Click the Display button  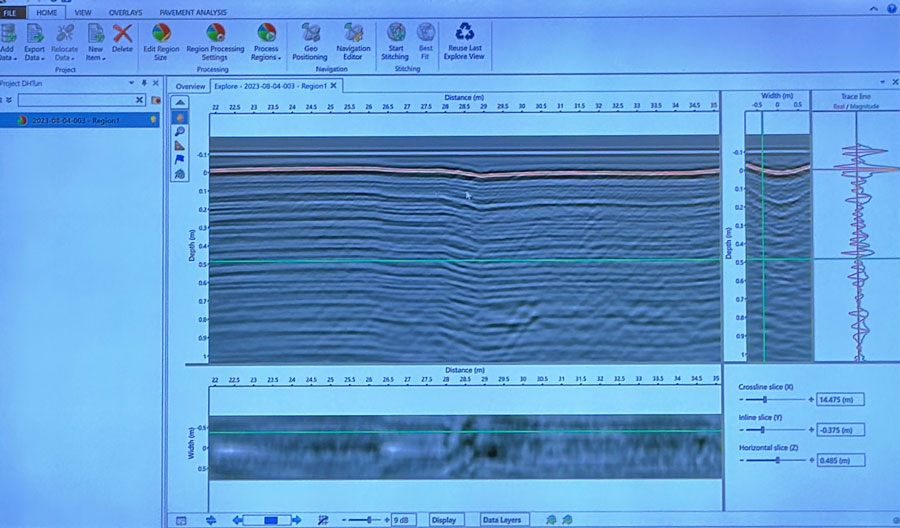click(x=444, y=520)
